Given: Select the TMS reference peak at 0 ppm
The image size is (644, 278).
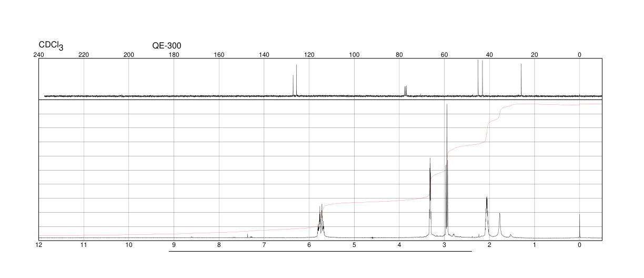Looking at the screenshot, I should [x=579, y=226].
